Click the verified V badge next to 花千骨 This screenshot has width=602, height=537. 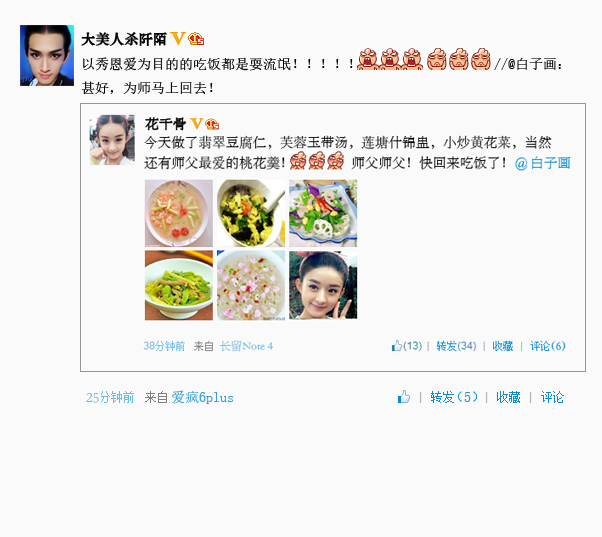[197, 124]
